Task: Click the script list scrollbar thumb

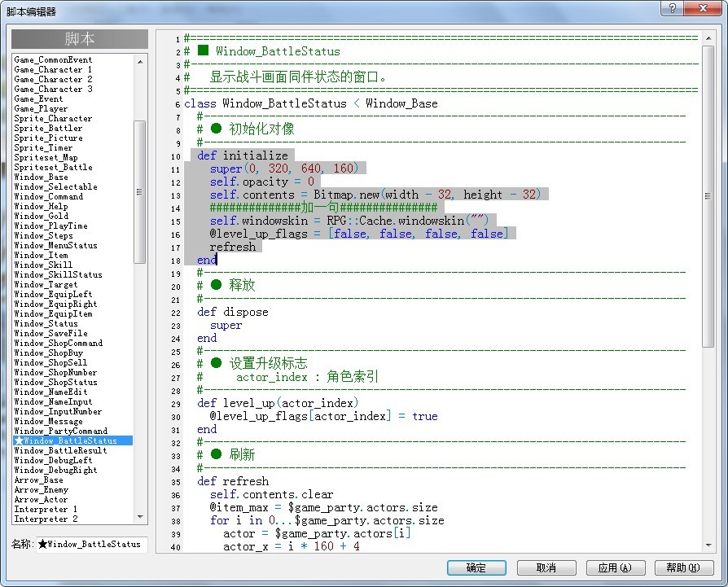Action: 140,191
